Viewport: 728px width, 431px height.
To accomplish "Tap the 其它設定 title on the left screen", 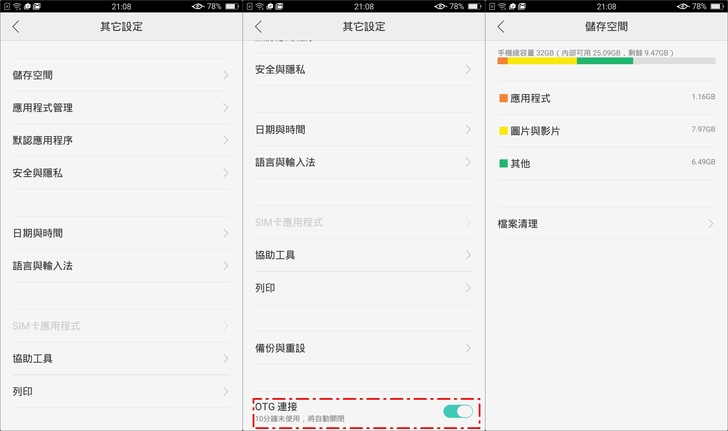I will pyautogui.click(x=121, y=26).
